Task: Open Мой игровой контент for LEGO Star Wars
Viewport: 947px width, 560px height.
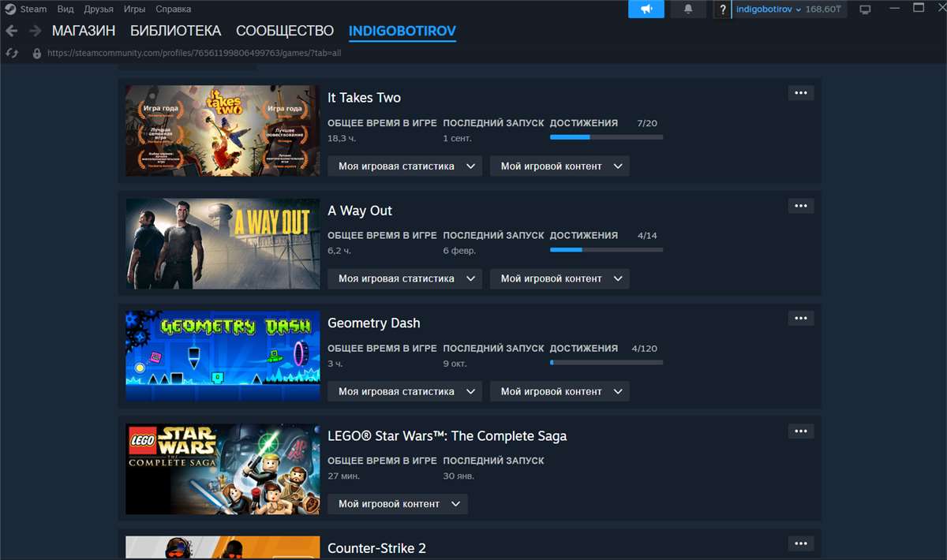Action: tap(397, 504)
